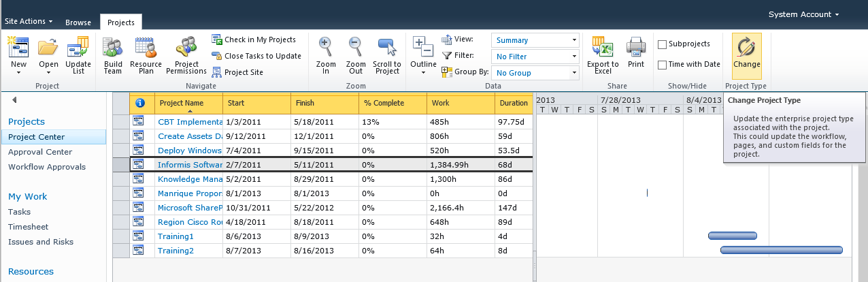Click the Change project type icon
Screen dimensions: 868x282
click(746, 49)
